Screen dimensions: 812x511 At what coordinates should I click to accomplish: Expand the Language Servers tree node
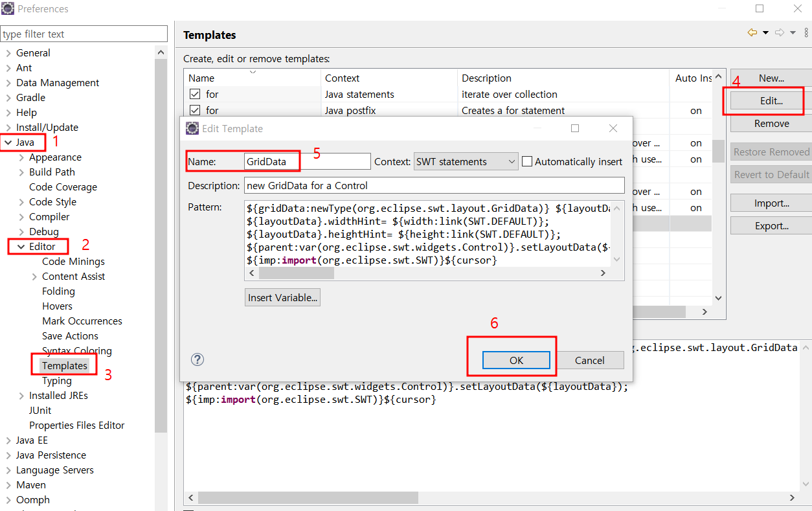pos(8,470)
